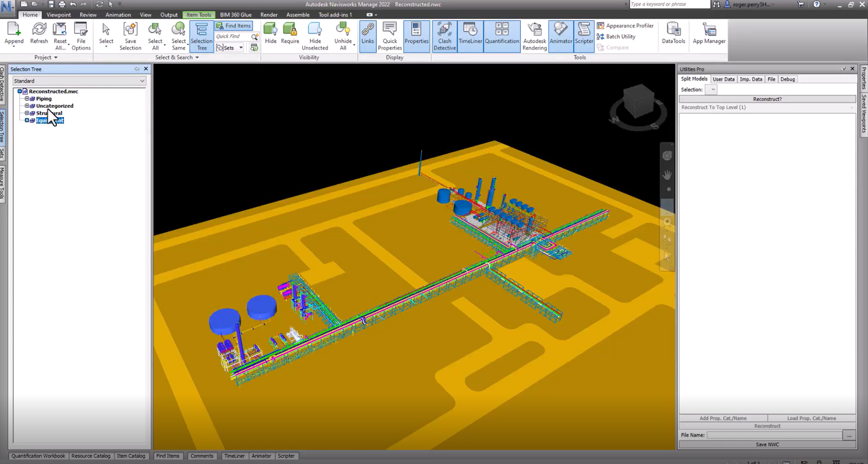Expand the Piping tree node
Image resolution: width=868 pixels, height=464 pixels.
coord(27,99)
